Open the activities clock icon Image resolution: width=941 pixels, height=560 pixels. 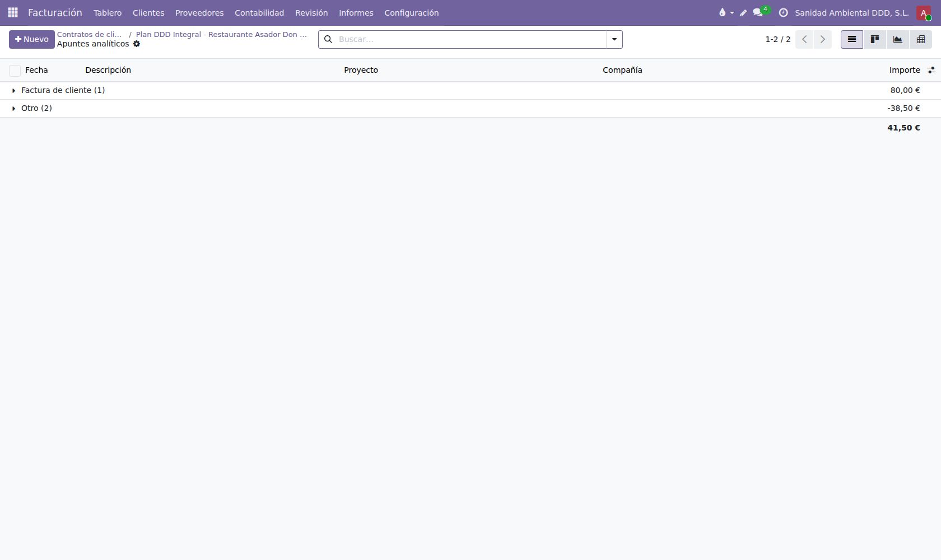point(783,12)
